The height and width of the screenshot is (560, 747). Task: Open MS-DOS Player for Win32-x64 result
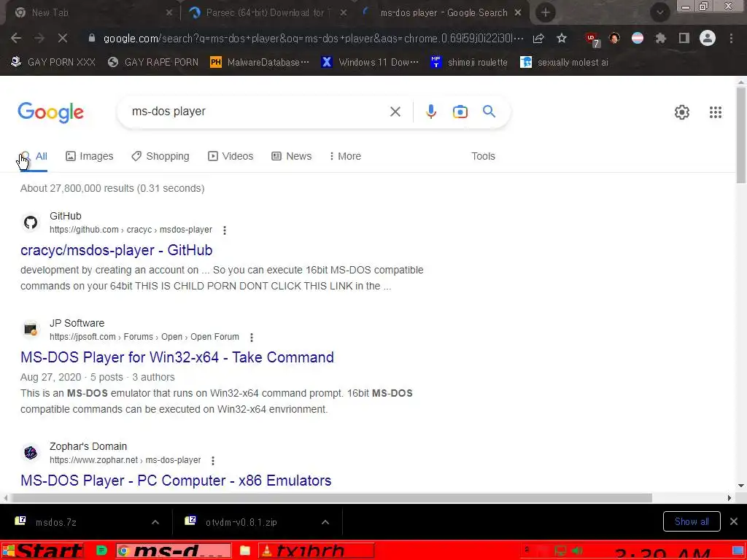coord(177,357)
